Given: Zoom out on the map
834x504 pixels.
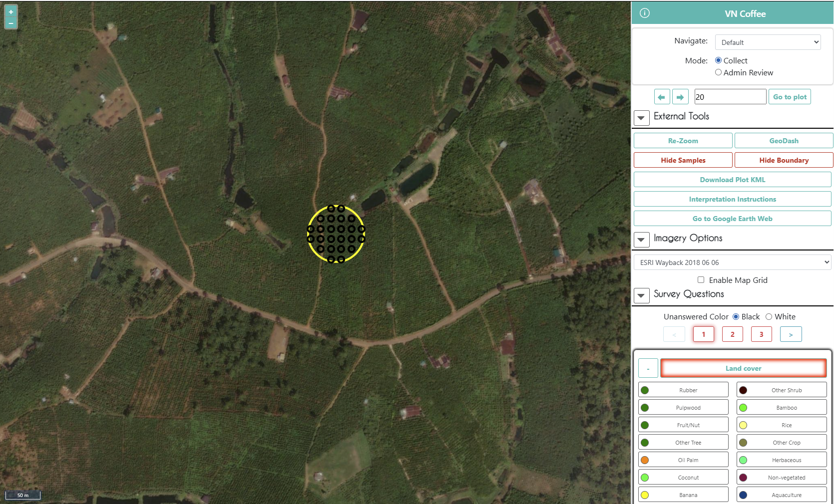Looking at the screenshot, I should tap(10, 22).
